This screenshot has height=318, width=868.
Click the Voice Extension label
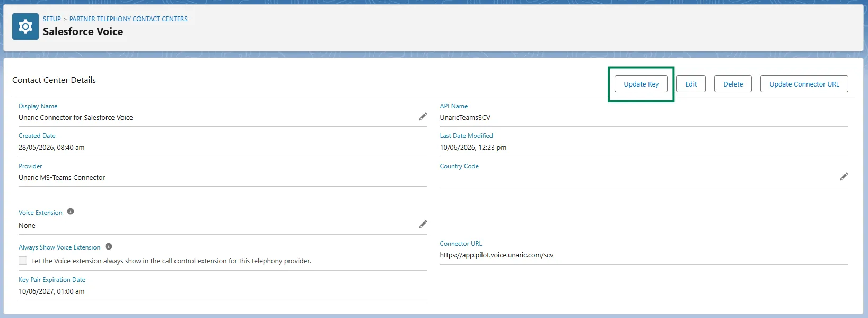40,213
